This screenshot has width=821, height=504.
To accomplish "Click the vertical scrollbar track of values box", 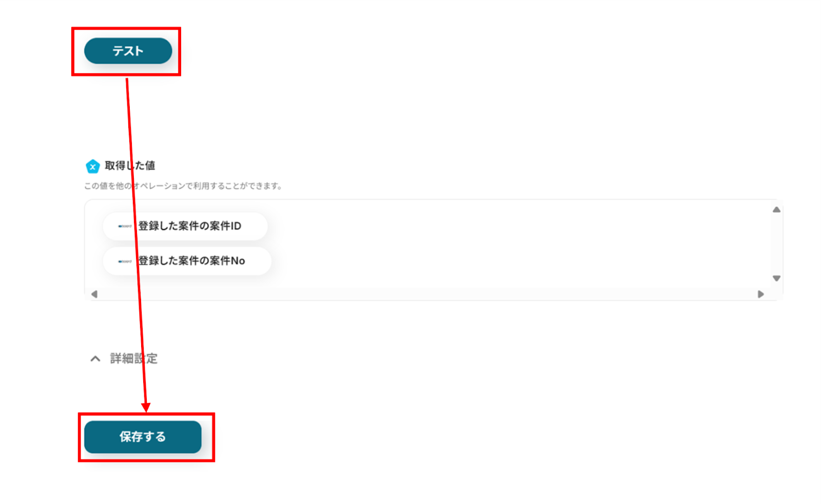I will [x=776, y=244].
